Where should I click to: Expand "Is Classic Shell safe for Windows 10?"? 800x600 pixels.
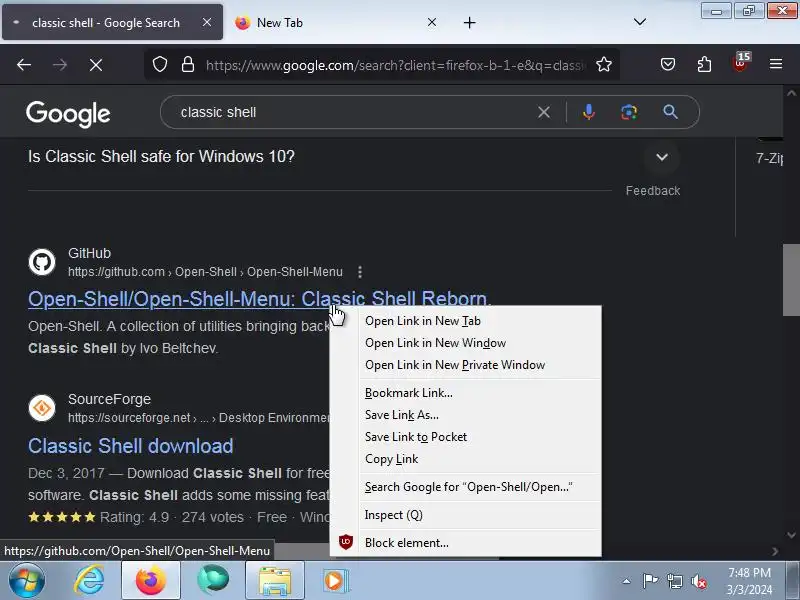(x=662, y=157)
